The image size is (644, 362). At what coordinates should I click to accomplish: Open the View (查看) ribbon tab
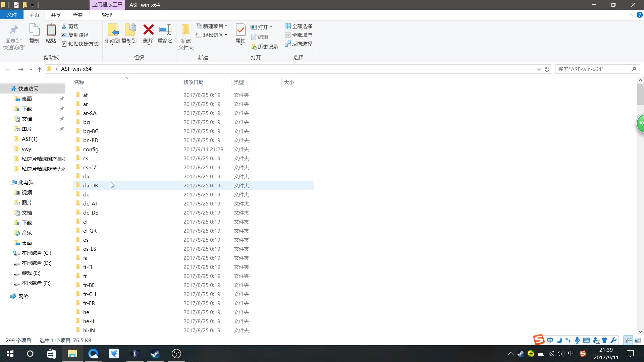click(x=77, y=15)
